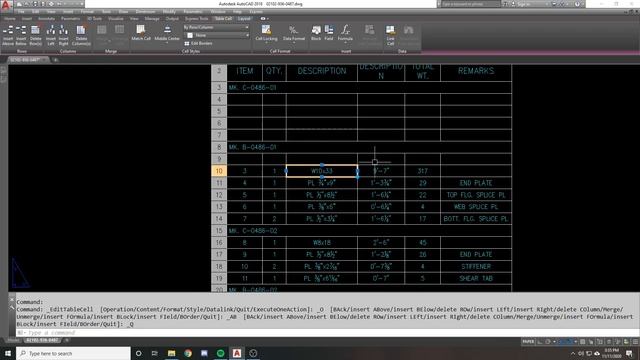
Task: Click the MK. C-0486-02 row
Action: click(369, 231)
